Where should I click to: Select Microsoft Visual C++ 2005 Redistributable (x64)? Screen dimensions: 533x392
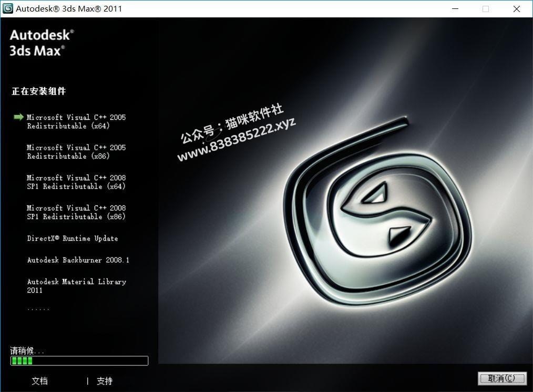click(76, 121)
